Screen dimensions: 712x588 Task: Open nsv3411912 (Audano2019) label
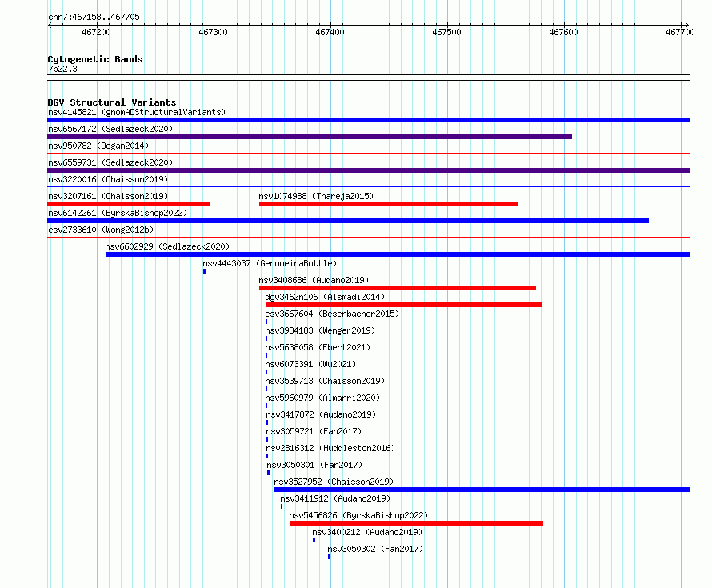click(335, 498)
